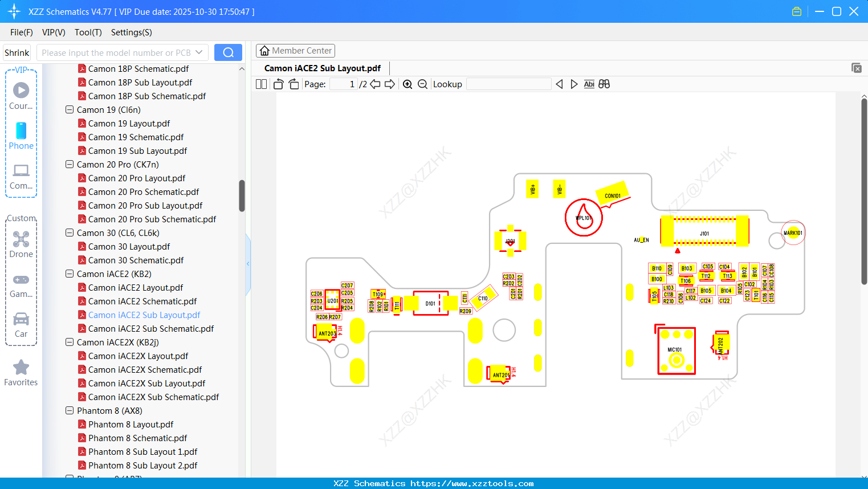This screenshot has height=489, width=868.
Task: Click the XZZ Schematics app logo
Action: pyautogui.click(x=14, y=11)
